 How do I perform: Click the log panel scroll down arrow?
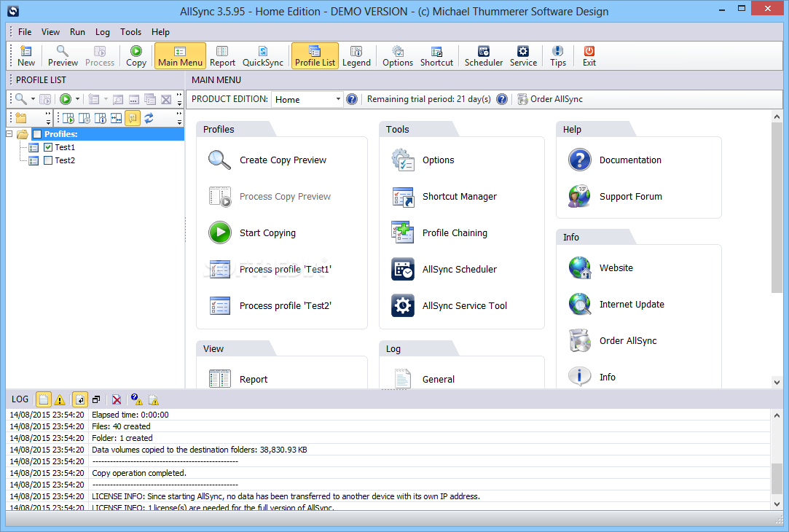coord(777,504)
